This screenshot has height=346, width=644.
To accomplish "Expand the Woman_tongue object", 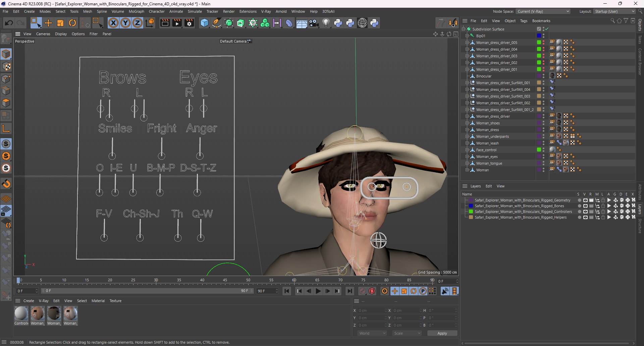I will point(467,163).
